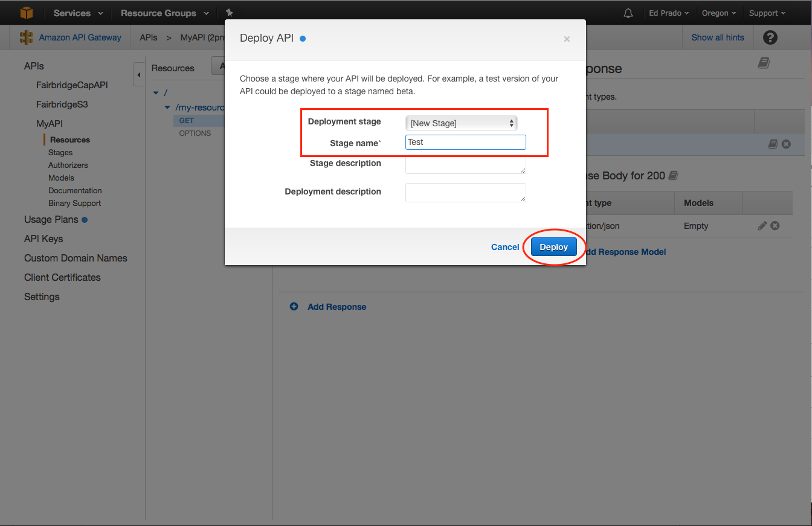Click the Cancel link in dialog
Screen dimensions: 812x526
click(x=505, y=247)
